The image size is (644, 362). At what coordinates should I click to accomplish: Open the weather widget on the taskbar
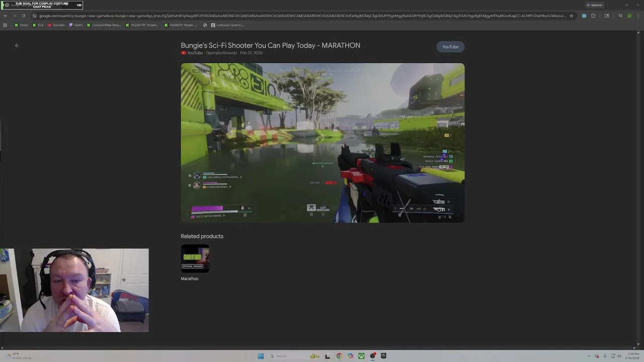coord(19,356)
